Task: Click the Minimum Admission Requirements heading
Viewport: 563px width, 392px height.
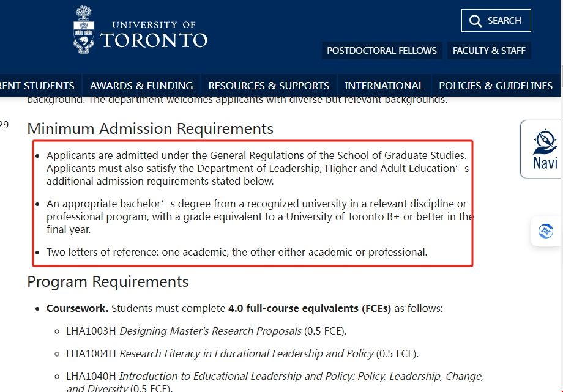Action: [x=150, y=129]
